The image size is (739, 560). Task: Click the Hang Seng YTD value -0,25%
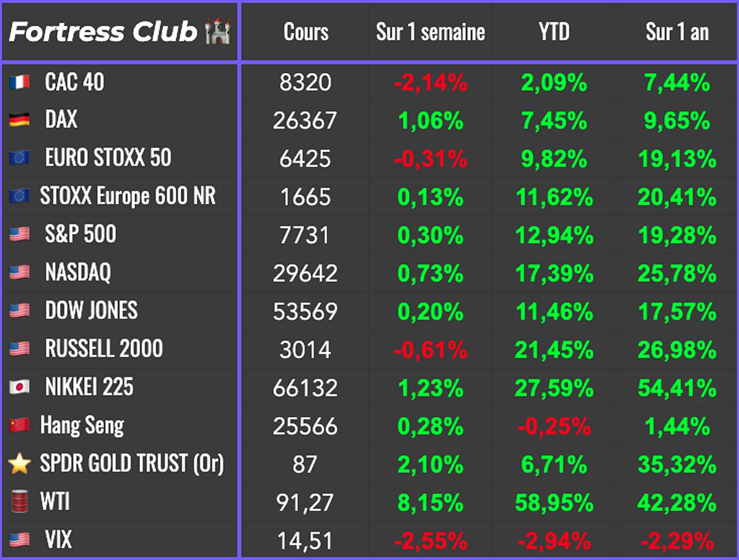pos(554,426)
